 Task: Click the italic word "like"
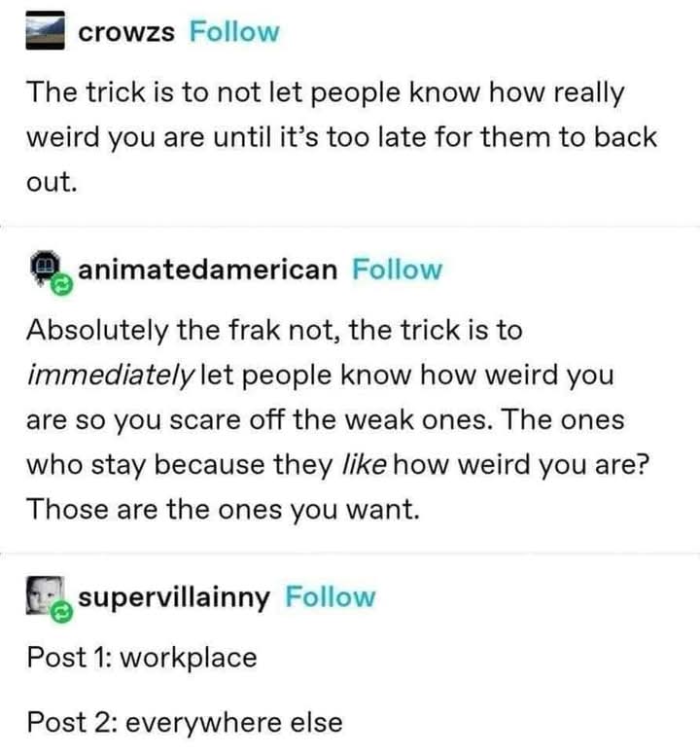364,464
